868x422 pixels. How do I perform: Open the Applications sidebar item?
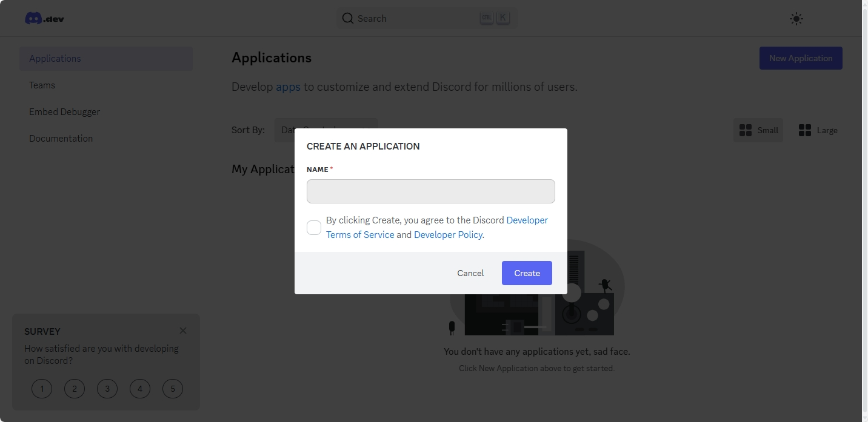pyautogui.click(x=106, y=59)
